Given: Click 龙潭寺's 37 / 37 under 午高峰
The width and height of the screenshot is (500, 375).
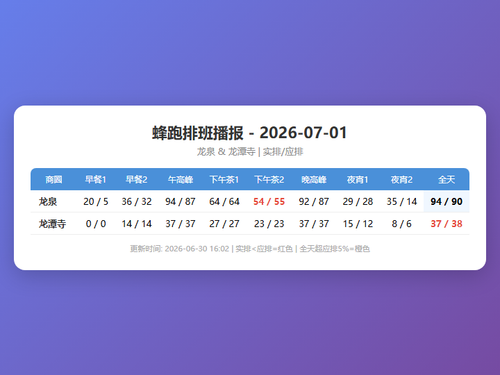Looking at the screenshot, I should click(180, 224).
